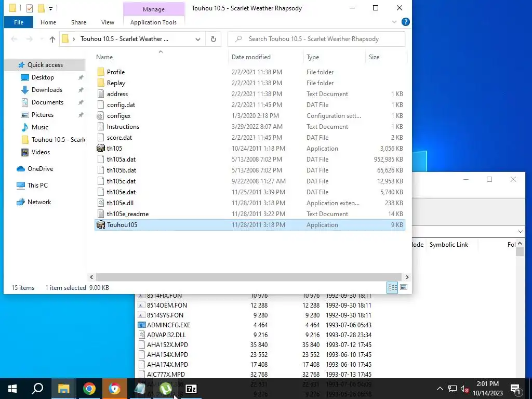Open Documents in the navigation pane

click(47, 102)
